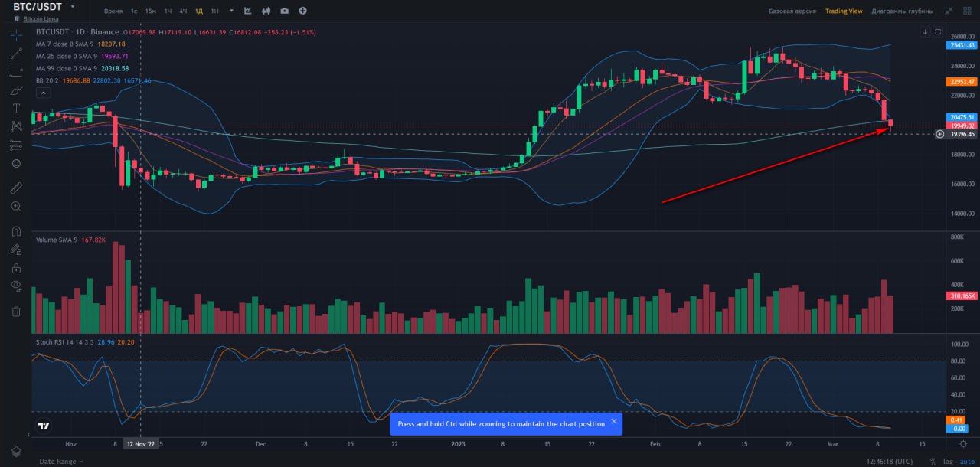Click the 12 Nov '22 date marker
This screenshot has height=467, width=980.
[141, 443]
